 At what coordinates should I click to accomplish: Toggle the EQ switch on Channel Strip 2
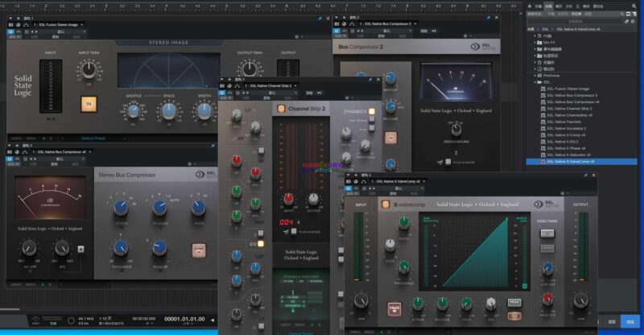click(x=260, y=244)
